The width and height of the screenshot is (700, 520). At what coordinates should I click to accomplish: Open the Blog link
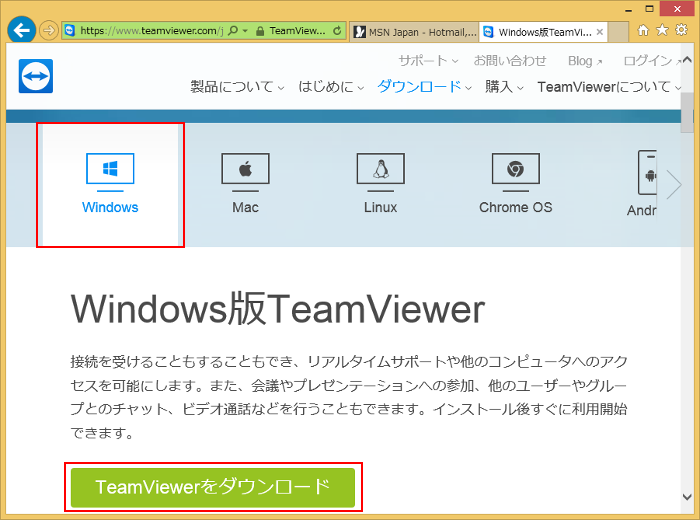point(584,61)
